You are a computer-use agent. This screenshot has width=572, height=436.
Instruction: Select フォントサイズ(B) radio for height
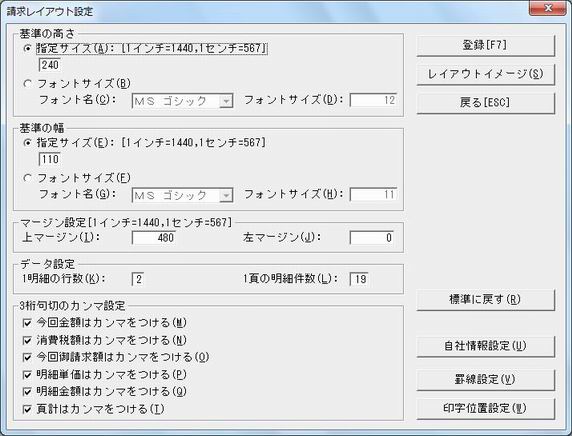pos(27,84)
